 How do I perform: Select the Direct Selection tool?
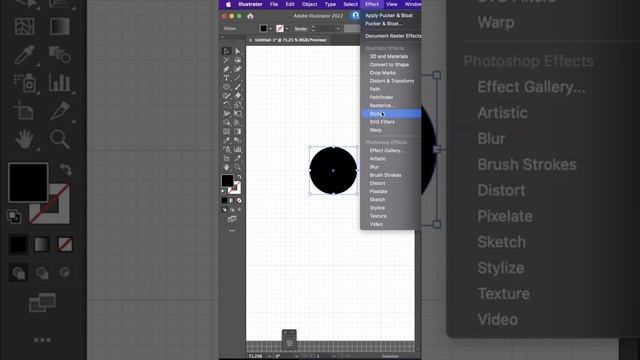pyautogui.click(x=238, y=51)
